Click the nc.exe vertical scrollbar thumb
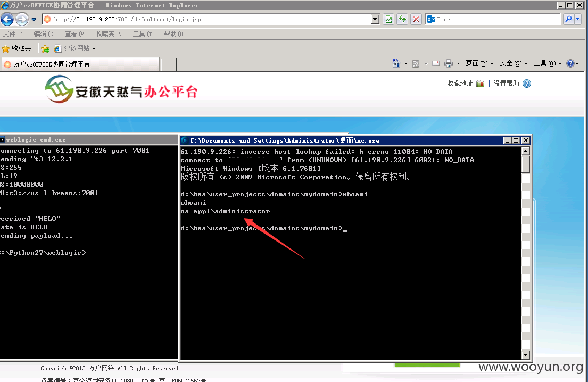588x382 pixels. point(525,164)
